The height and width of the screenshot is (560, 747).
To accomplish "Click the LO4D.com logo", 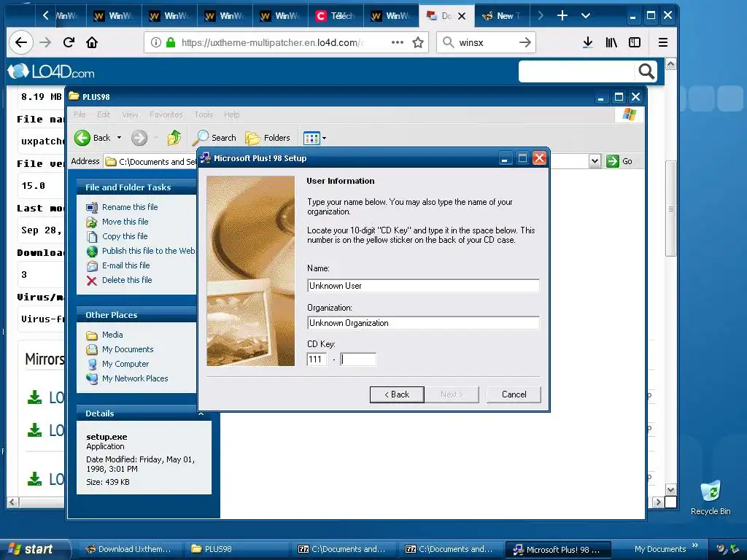I will pyautogui.click(x=52, y=71).
